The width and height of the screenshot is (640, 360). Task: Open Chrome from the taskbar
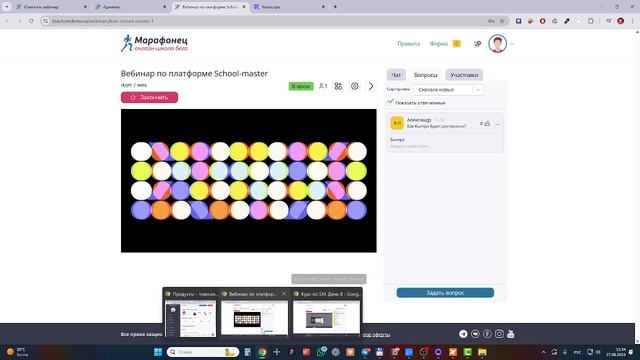coord(262,352)
